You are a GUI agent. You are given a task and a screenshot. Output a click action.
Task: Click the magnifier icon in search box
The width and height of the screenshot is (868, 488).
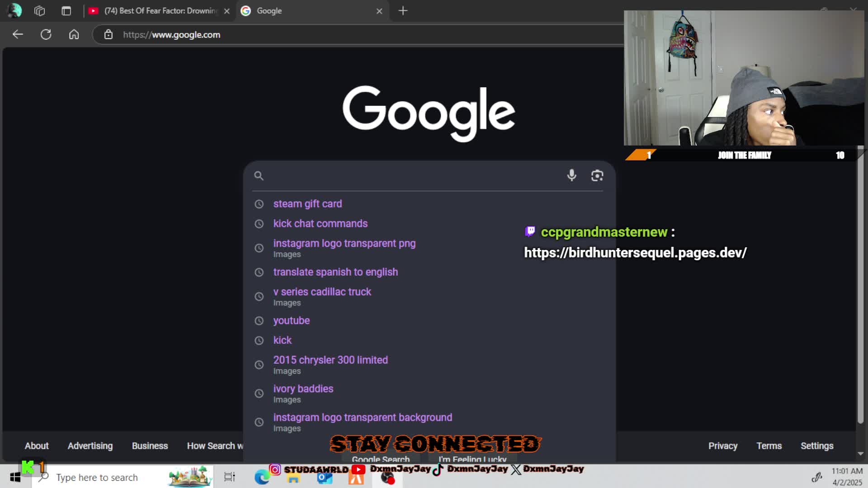coord(259,176)
